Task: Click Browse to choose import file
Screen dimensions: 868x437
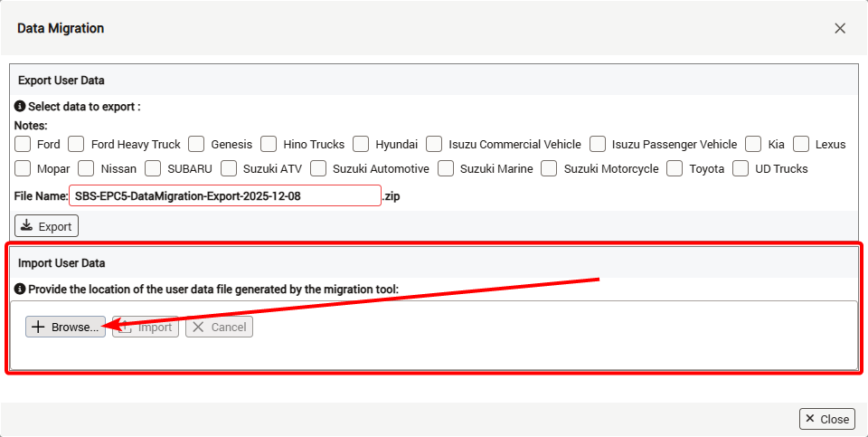Action: (x=65, y=327)
